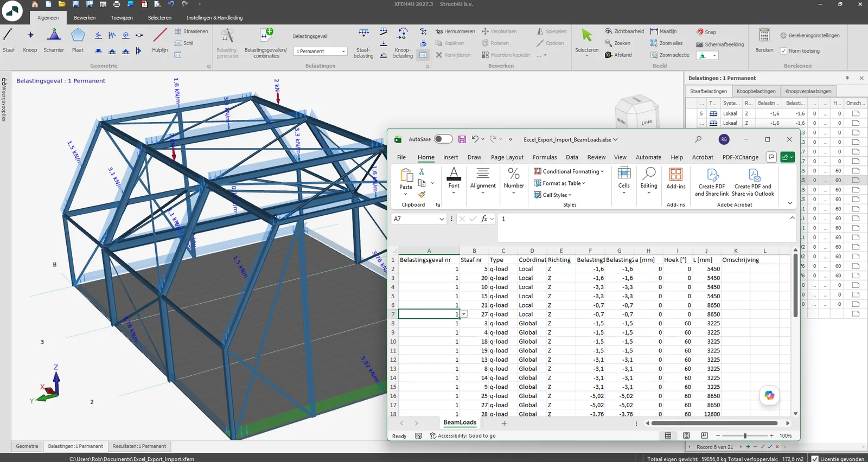This screenshot has width=868, height=462.
Task: Open the Toewijzen ribbon tab
Action: click(x=122, y=18)
